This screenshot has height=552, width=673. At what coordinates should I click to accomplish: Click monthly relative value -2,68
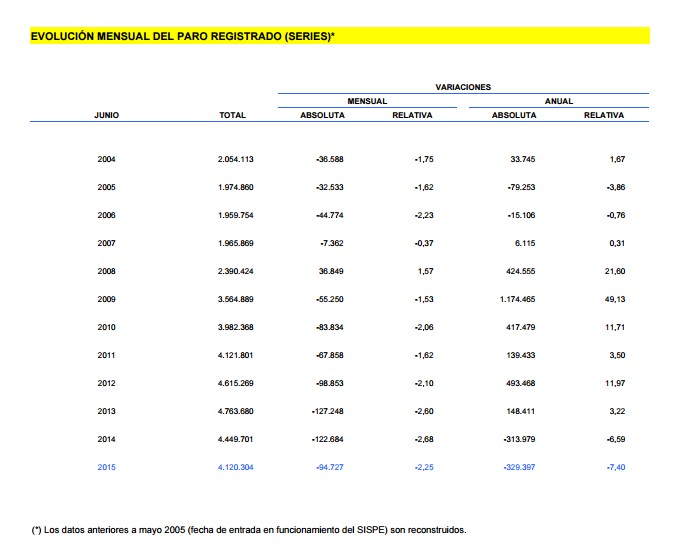[x=420, y=439]
